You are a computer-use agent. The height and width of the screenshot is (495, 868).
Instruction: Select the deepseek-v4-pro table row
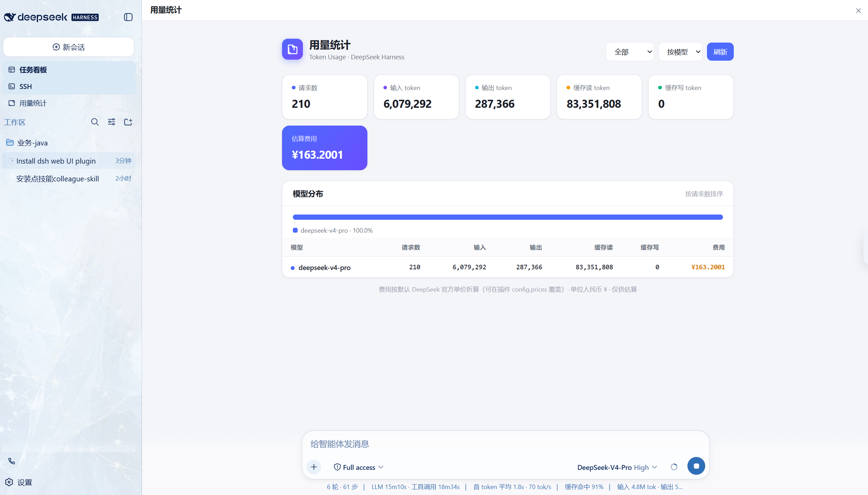[x=508, y=267]
